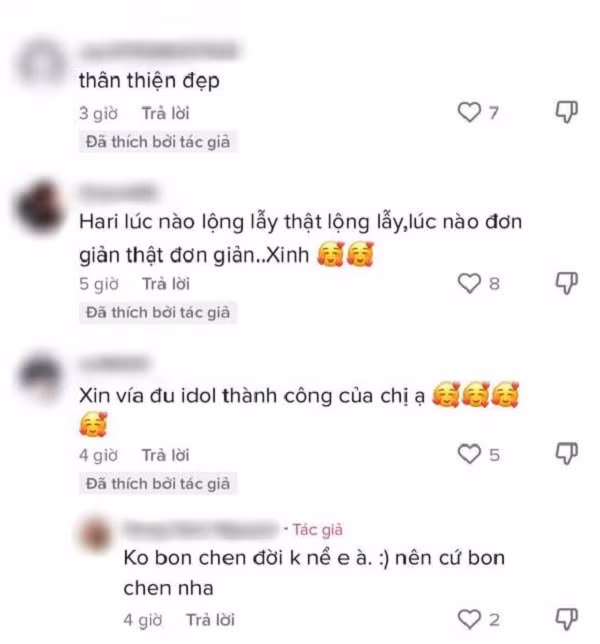The height and width of the screenshot is (644, 600).
Task: Select 'Đã thích bởi tác giả' under 'Xin vía' comment
Action: pos(158,484)
